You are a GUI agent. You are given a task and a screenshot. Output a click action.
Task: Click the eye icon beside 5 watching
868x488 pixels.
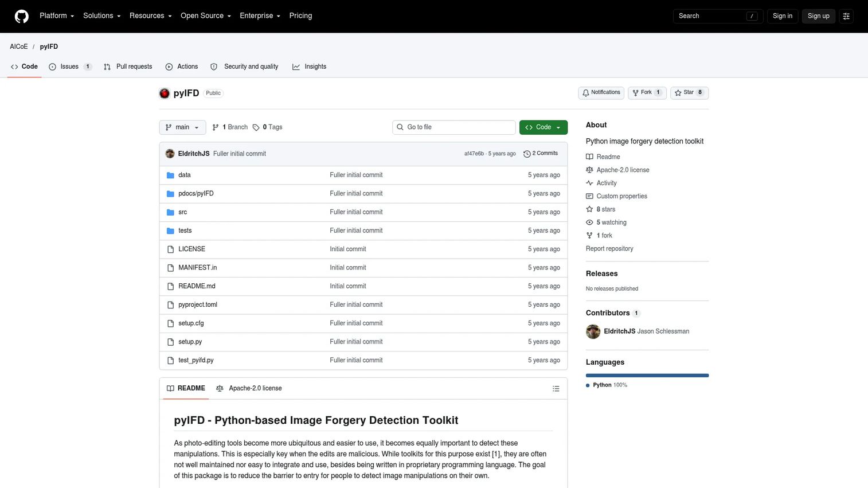[x=589, y=222]
